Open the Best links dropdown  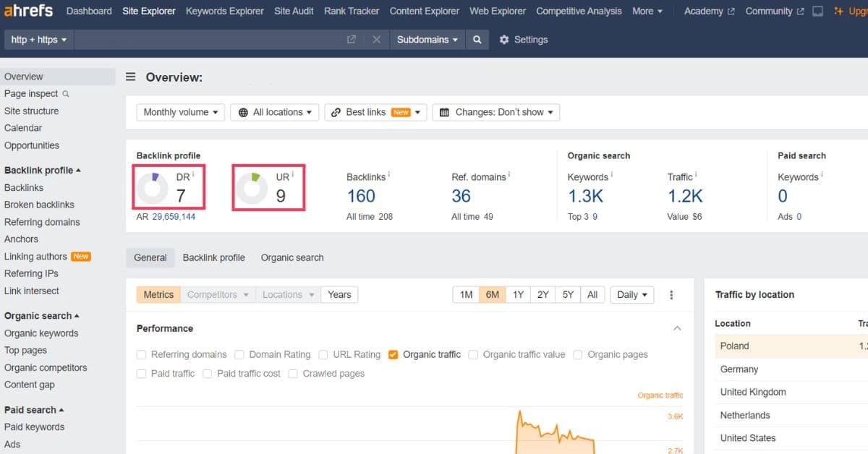tap(376, 112)
